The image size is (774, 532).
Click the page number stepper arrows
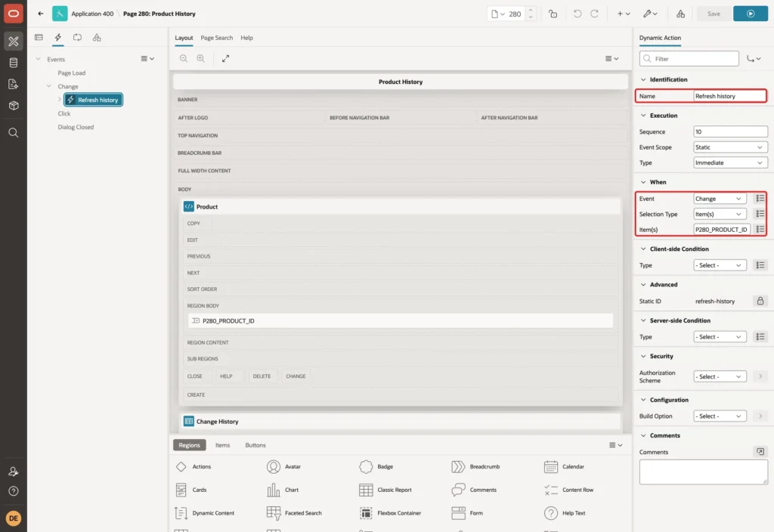pyautogui.click(x=531, y=14)
